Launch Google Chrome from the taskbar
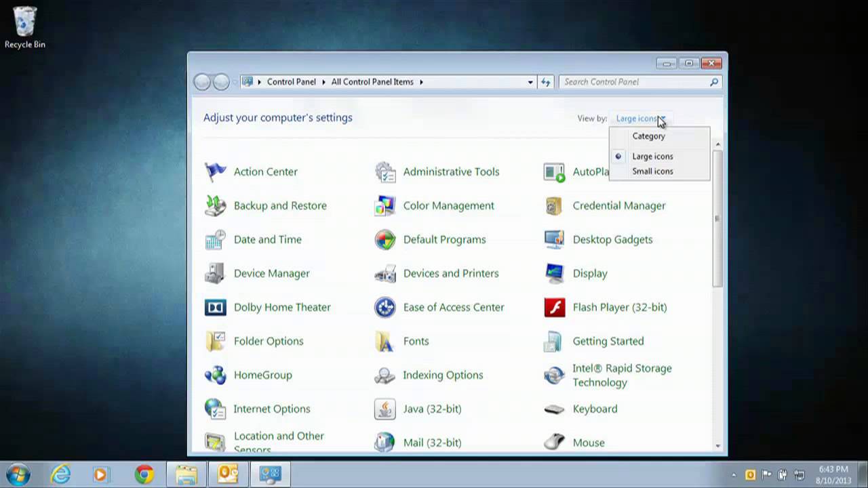Image resolution: width=868 pixels, height=488 pixels. point(144,474)
